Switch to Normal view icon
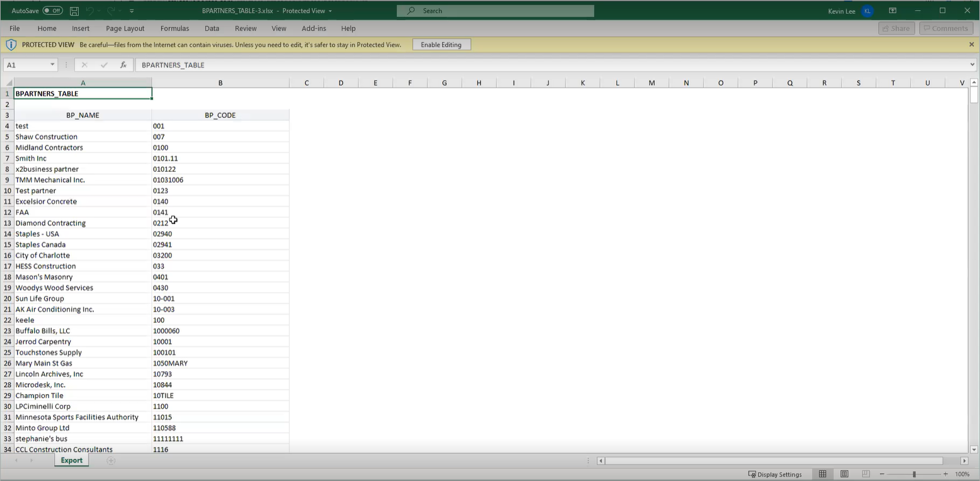Viewport: 980px width, 481px height. click(x=823, y=474)
